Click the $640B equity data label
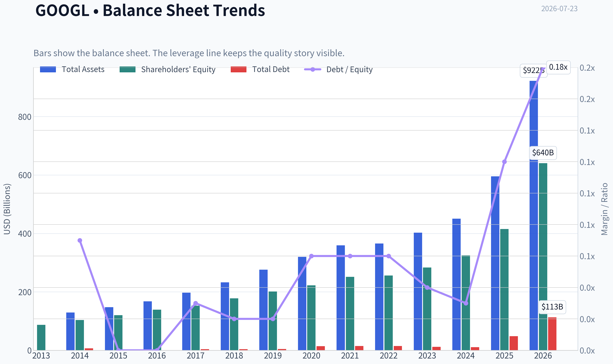This screenshot has height=364, width=613. click(543, 153)
